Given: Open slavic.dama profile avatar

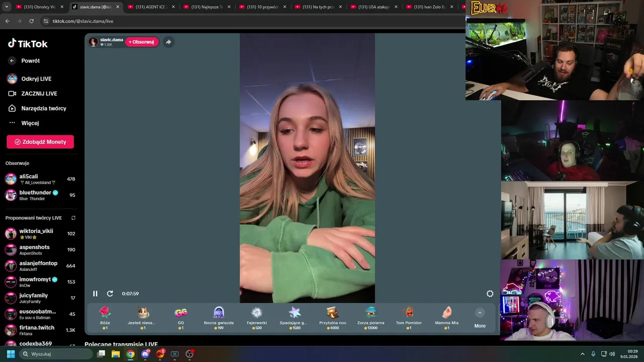Looking at the screenshot, I should (x=93, y=42).
